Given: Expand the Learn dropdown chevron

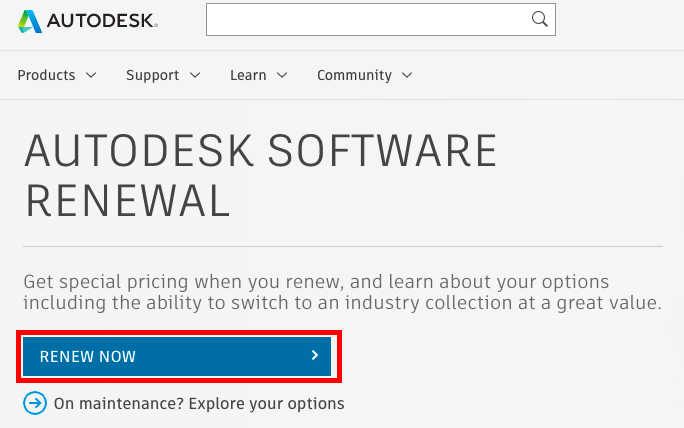Looking at the screenshot, I should click(x=282, y=75).
